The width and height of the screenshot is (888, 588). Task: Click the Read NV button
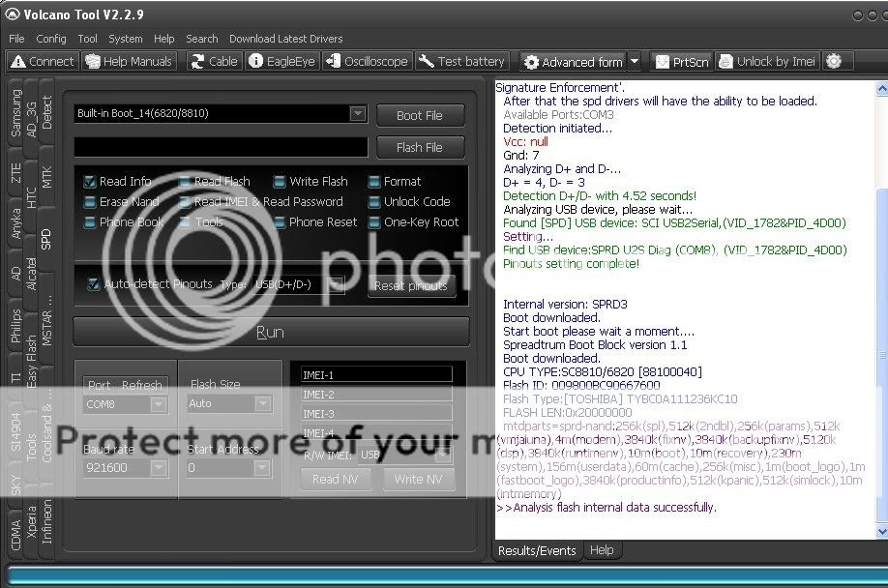click(336, 480)
